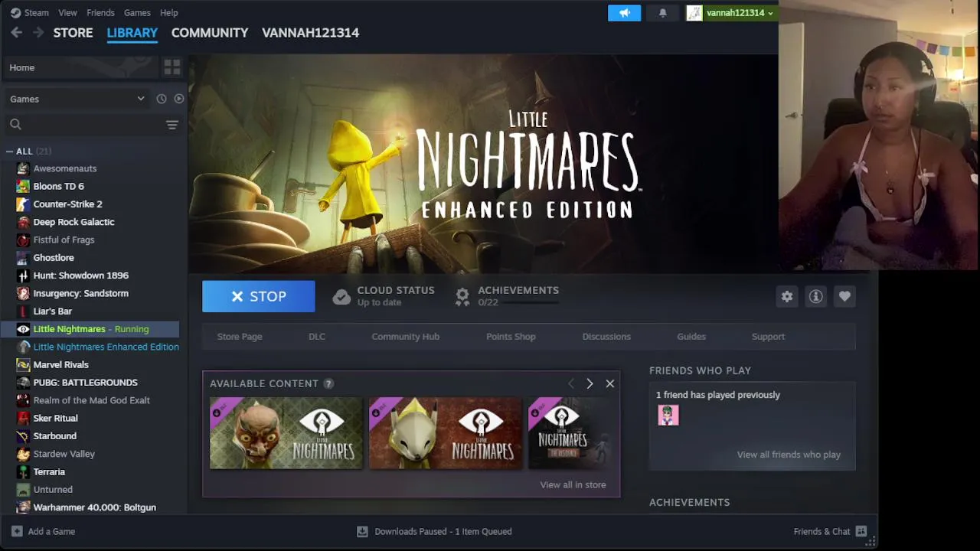Viewport: 980px width, 551px height.
Task: Click the back navigation arrow
Action: [16, 32]
